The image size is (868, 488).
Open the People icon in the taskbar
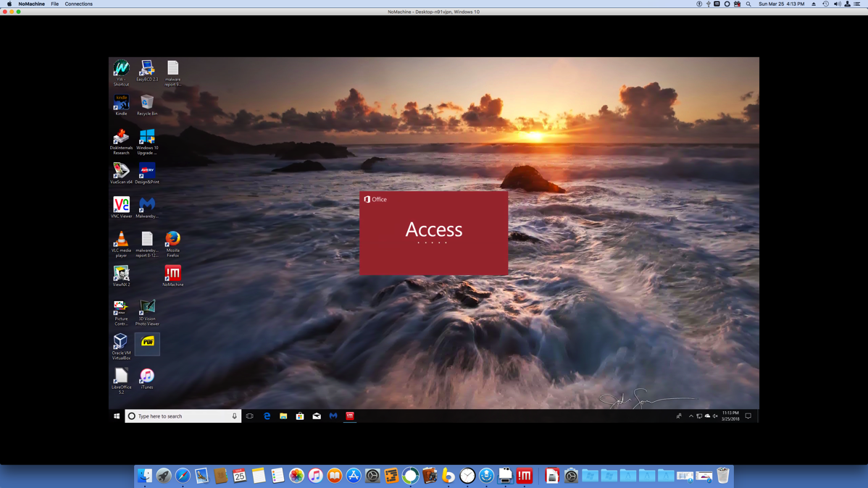coord(679,416)
